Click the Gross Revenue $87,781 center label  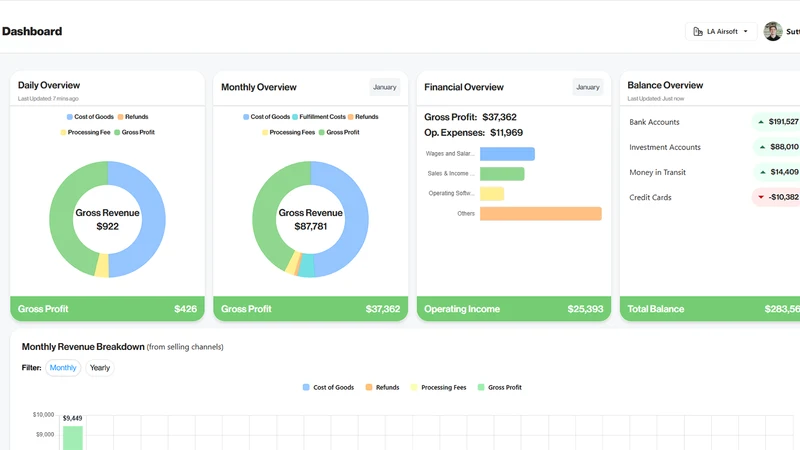[310, 219]
